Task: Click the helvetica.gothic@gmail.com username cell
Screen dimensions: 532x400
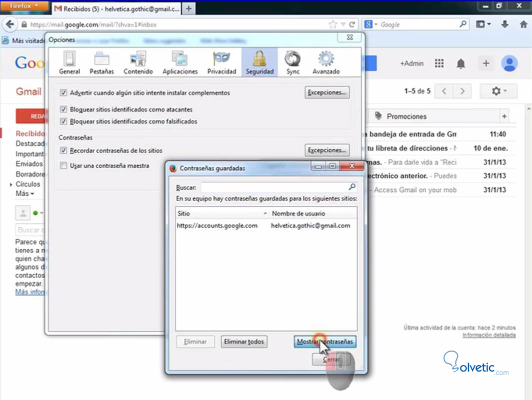Action: click(x=310, y=225)
